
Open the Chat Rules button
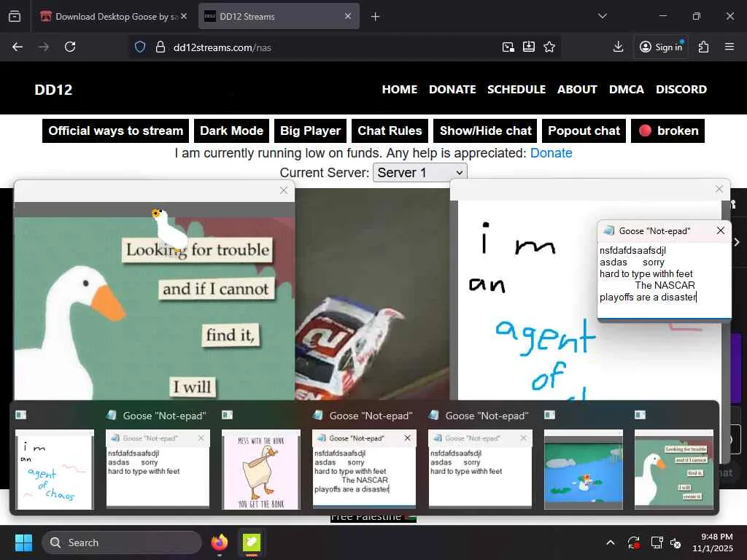coord(390,131)
